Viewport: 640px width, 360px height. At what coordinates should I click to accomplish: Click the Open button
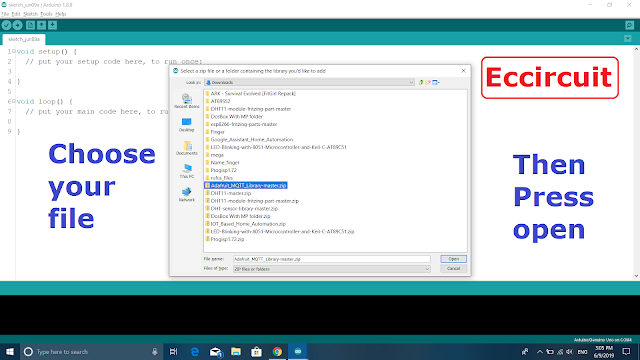[x=453, y=259]
